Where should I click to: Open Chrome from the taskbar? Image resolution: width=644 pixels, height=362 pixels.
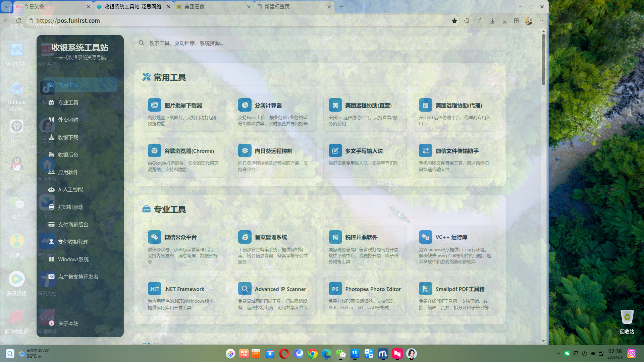click(x=313, y=354)
